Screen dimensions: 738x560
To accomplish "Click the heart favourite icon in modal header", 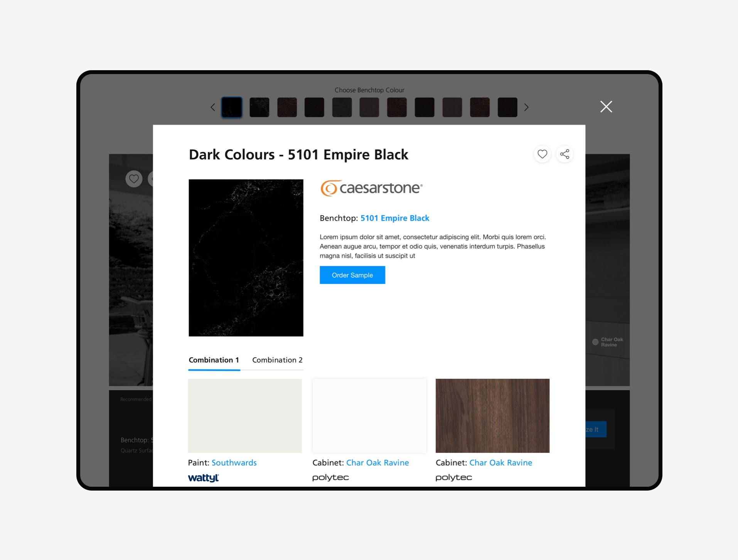I will 542,154.
